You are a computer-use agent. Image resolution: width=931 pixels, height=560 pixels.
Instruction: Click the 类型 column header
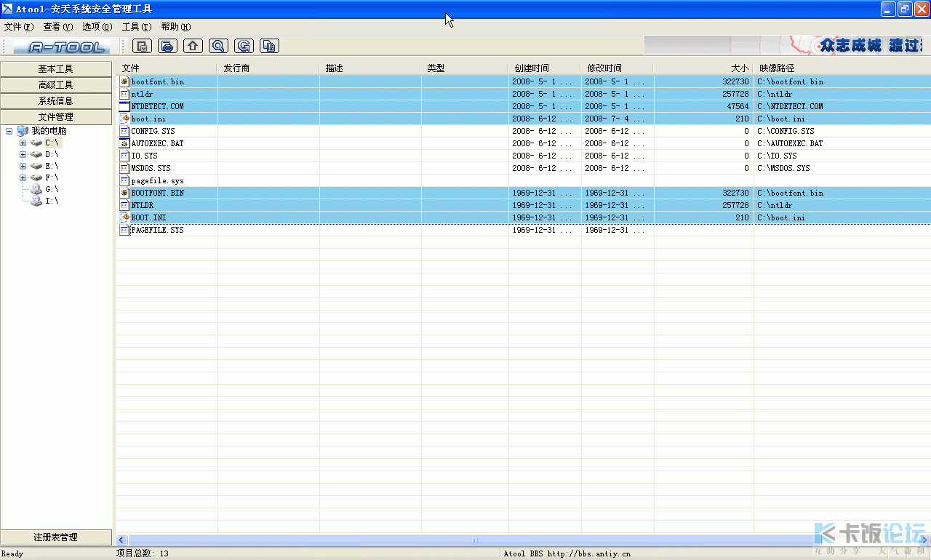tap(465, 68)
